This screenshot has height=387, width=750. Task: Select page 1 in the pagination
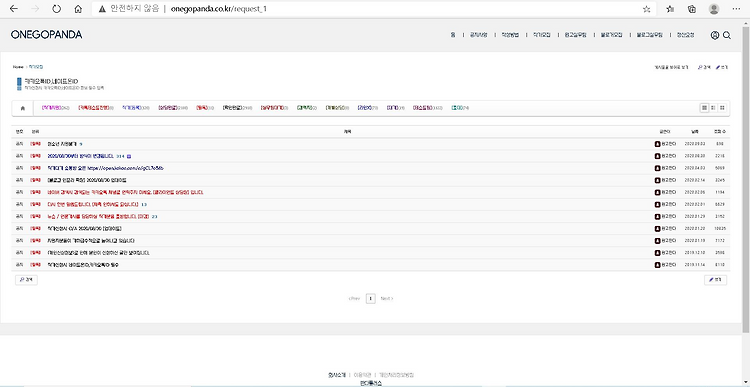pos(370,299)
